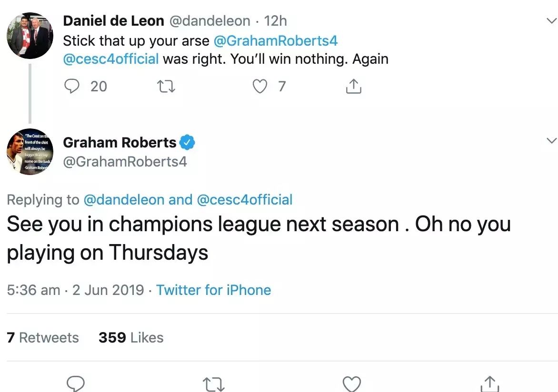The width and height of the screenshot is (558, 392).
Task: Like Daniel de Leon's tweet
Action: pos(259,86)
